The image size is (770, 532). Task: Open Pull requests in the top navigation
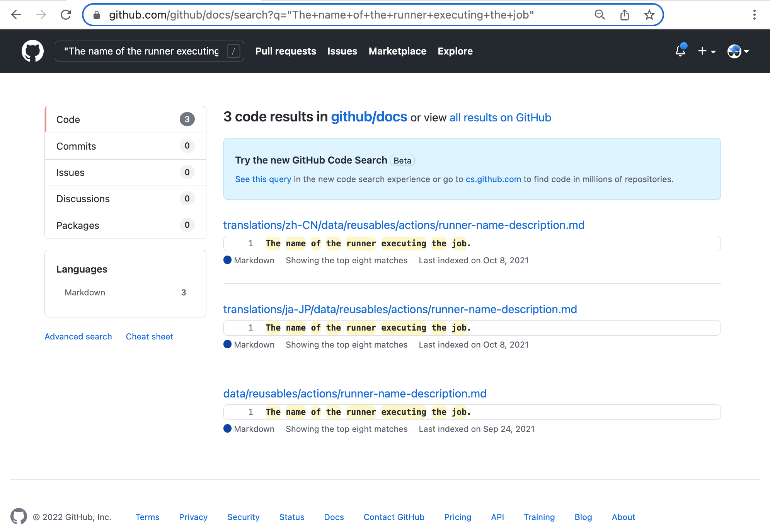[x=286, y=51]
